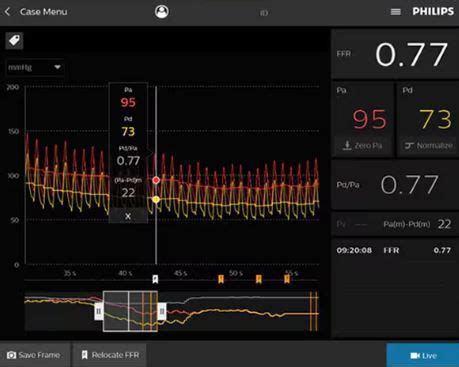The image size is (459, 367).
Task: Select the last orange bookmark on timeline
Action: 287,279
